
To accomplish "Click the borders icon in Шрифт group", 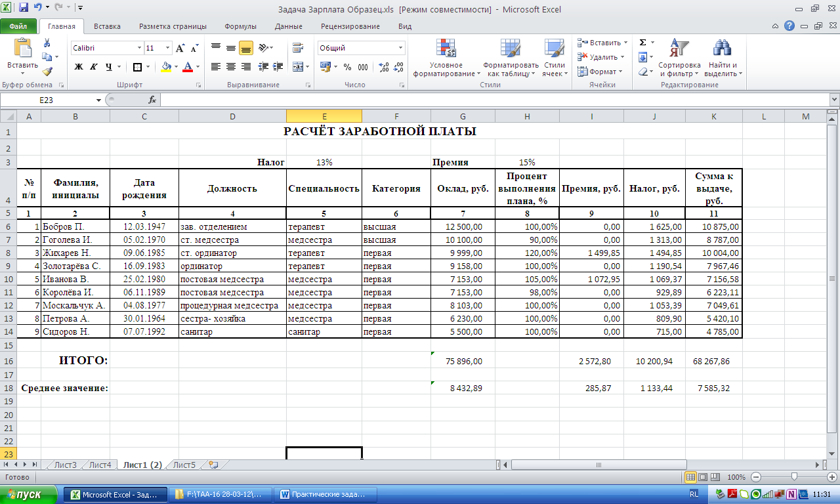I will 137,66.
